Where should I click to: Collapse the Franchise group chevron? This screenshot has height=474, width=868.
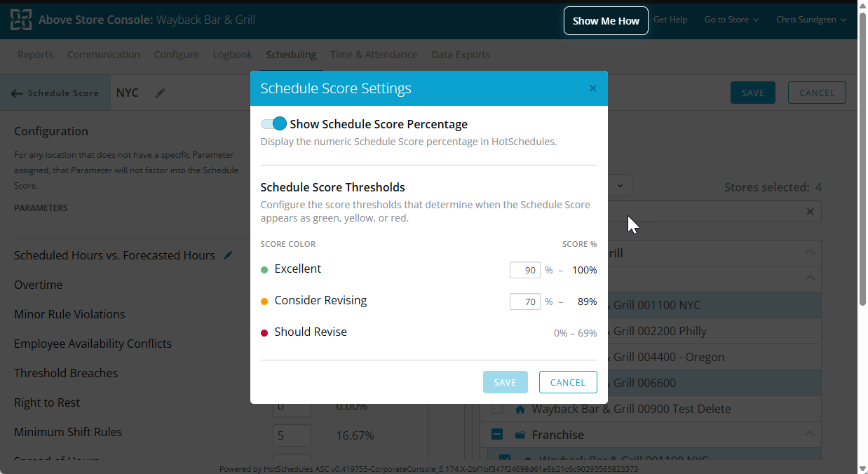point(810,434)
